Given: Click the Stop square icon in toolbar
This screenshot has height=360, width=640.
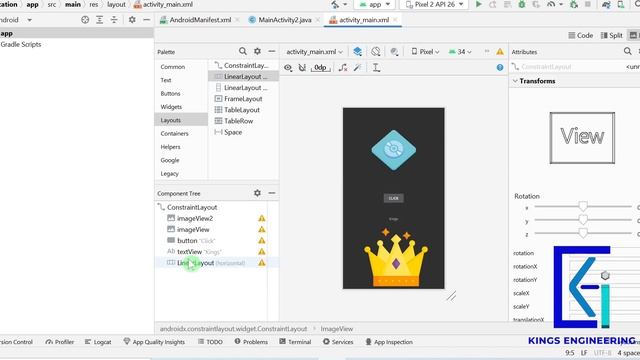Looking at the screenshot, I should click(x=588, y=4).
